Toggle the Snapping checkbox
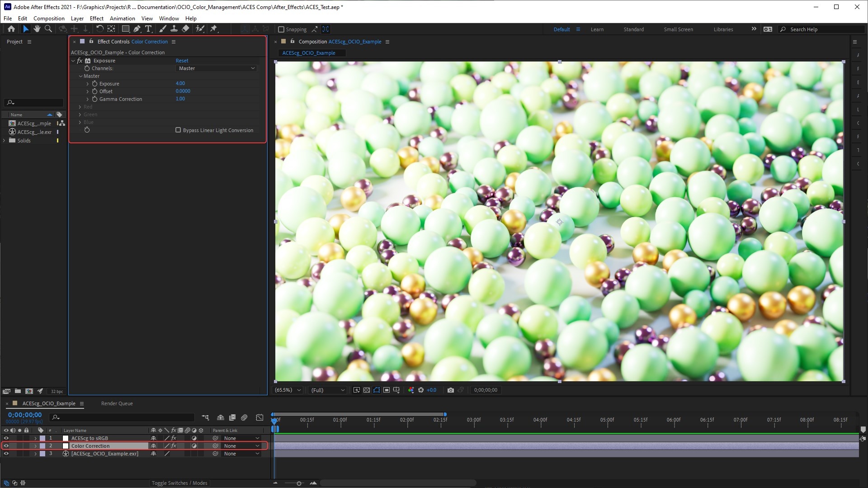 (281, 29)
